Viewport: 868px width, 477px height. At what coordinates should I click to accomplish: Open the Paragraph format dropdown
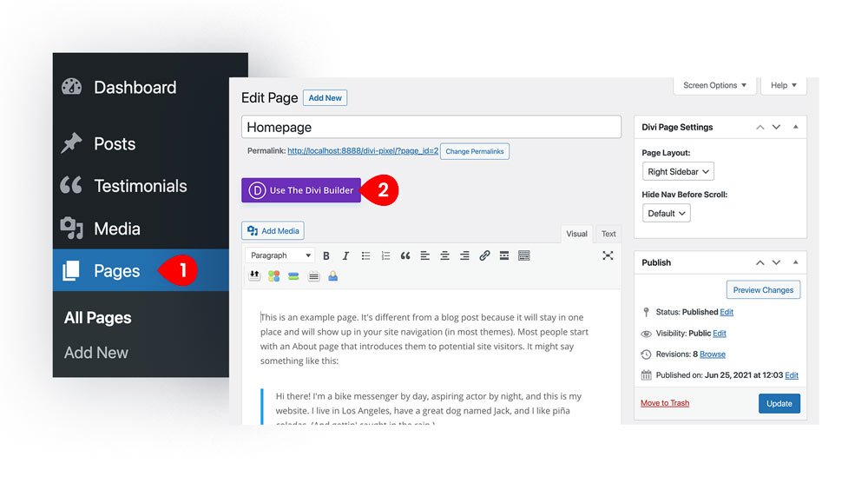280,255
